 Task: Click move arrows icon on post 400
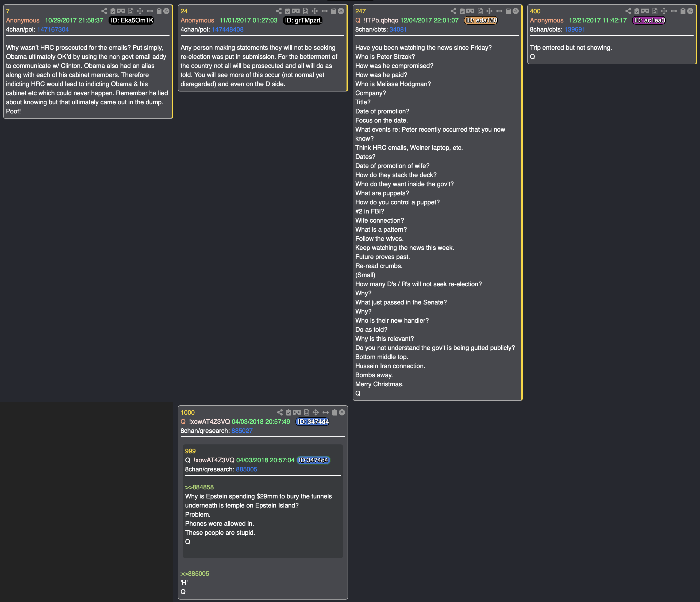[664, 11]
